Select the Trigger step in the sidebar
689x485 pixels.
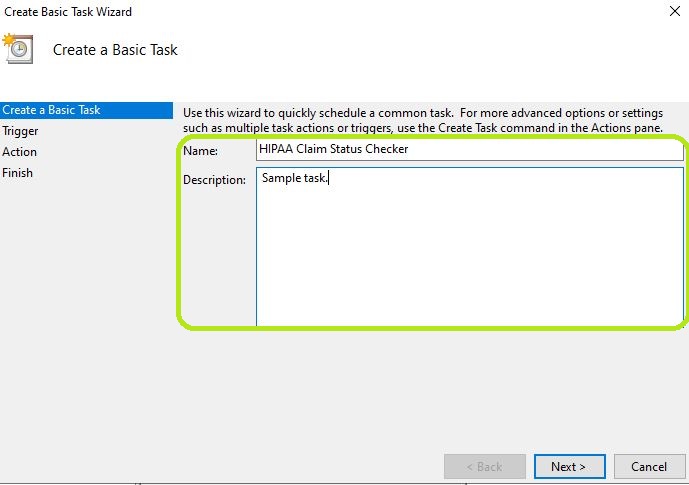pos(20,131)
